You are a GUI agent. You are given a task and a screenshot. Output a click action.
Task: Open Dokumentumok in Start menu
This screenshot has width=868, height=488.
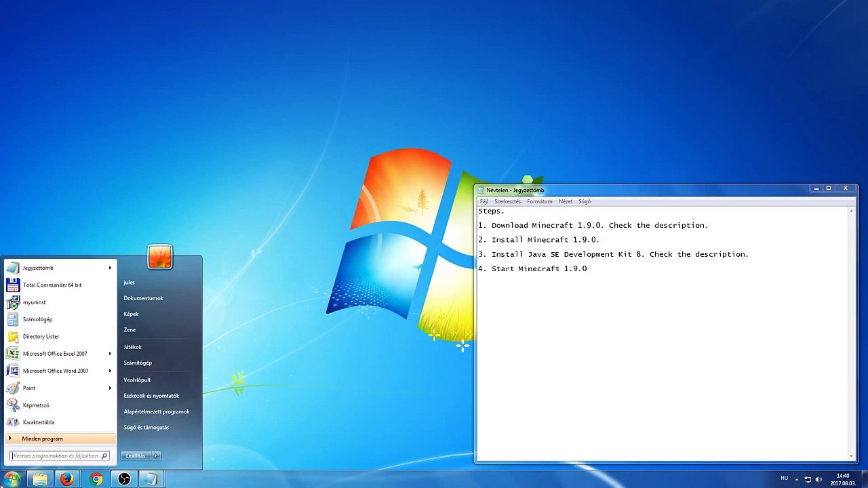[143, 298]
